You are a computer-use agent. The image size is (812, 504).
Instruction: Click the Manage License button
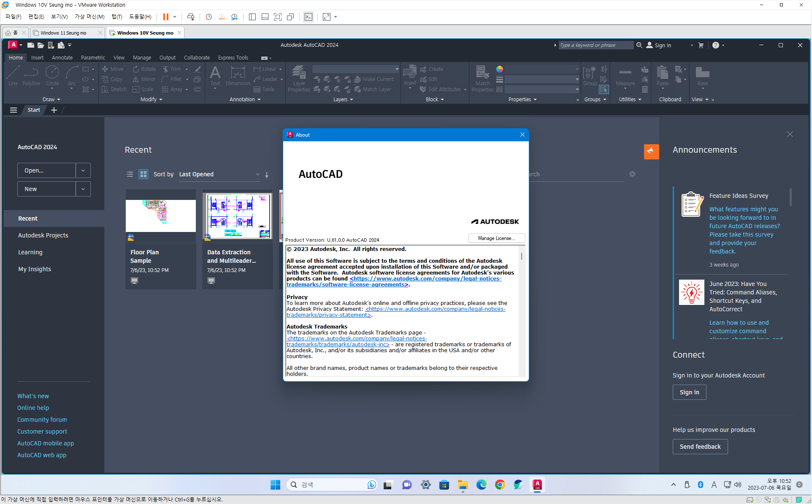[496, 238]
